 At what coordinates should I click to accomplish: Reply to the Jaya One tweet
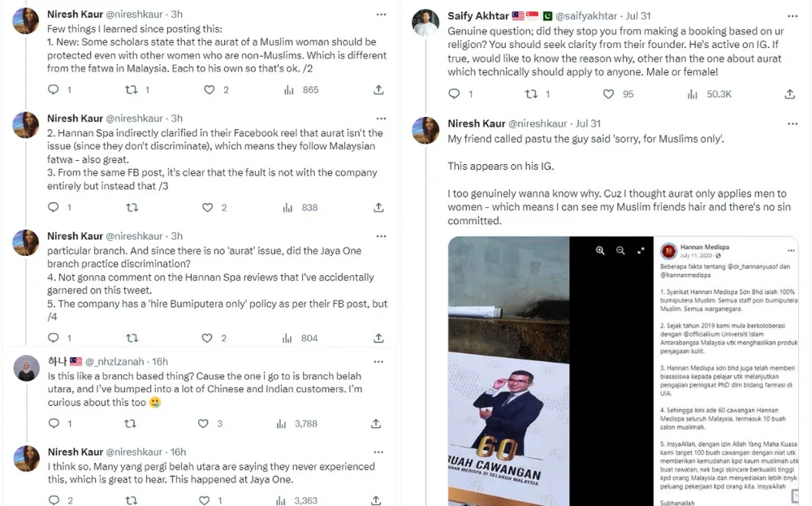click(x=54, y=500)
